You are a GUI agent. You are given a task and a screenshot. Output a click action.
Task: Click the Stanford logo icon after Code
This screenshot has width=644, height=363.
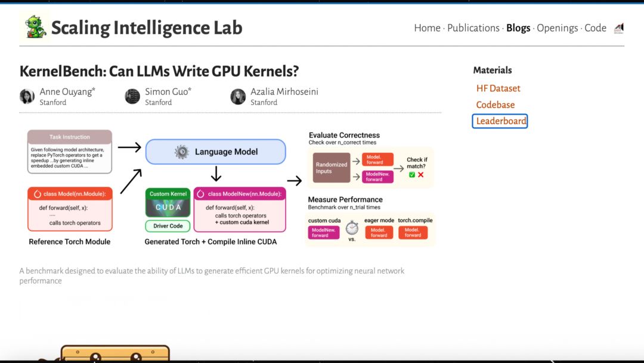click(x=619, y=28)
